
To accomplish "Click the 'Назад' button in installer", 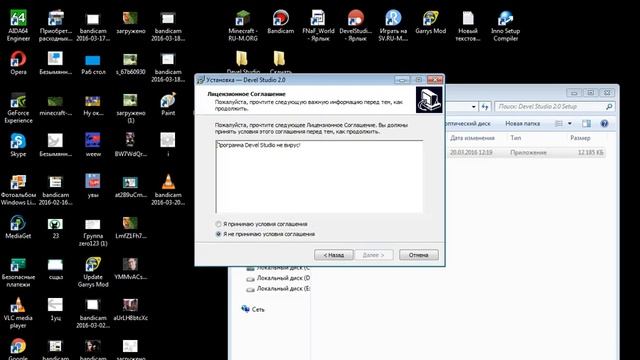I will tap(334, 255).
